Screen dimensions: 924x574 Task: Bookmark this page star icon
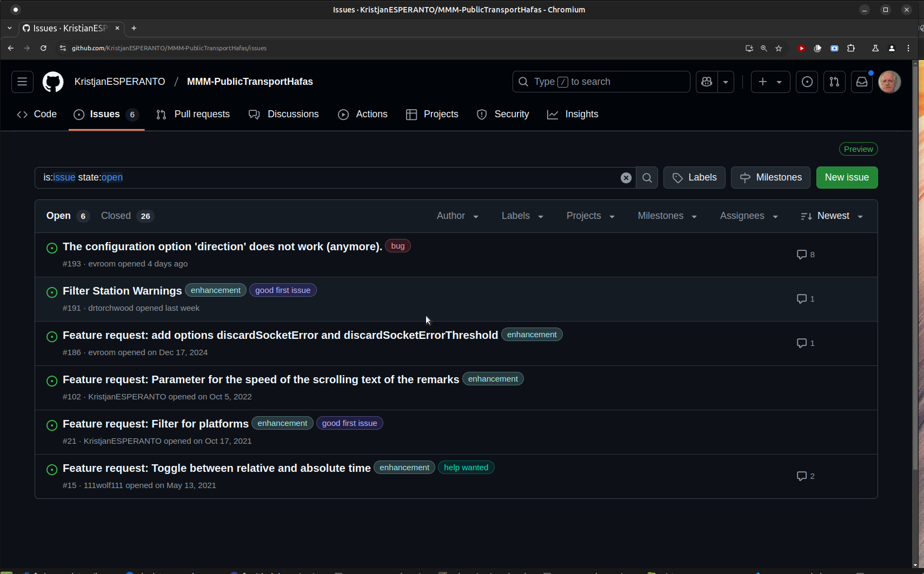(x=779, y=48)
